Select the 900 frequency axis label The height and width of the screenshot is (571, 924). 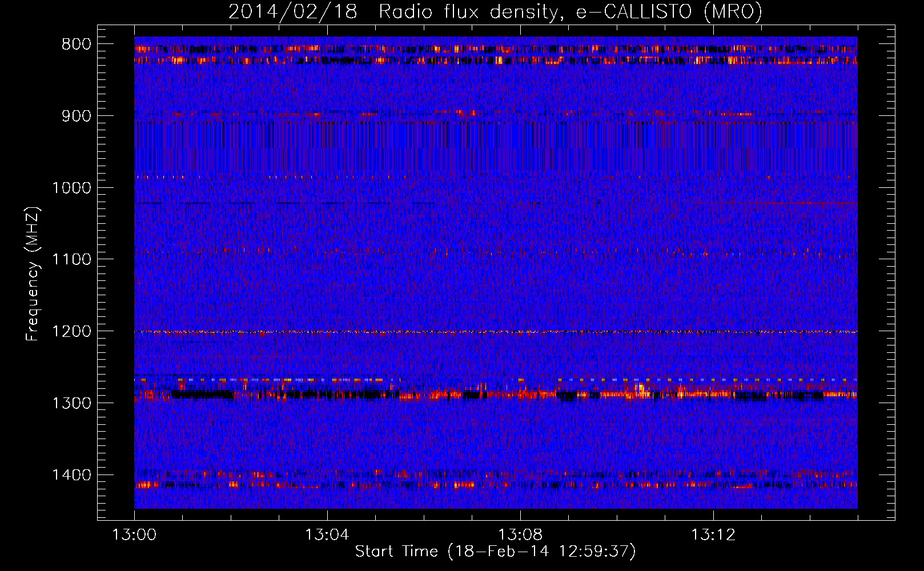[77, 116]
